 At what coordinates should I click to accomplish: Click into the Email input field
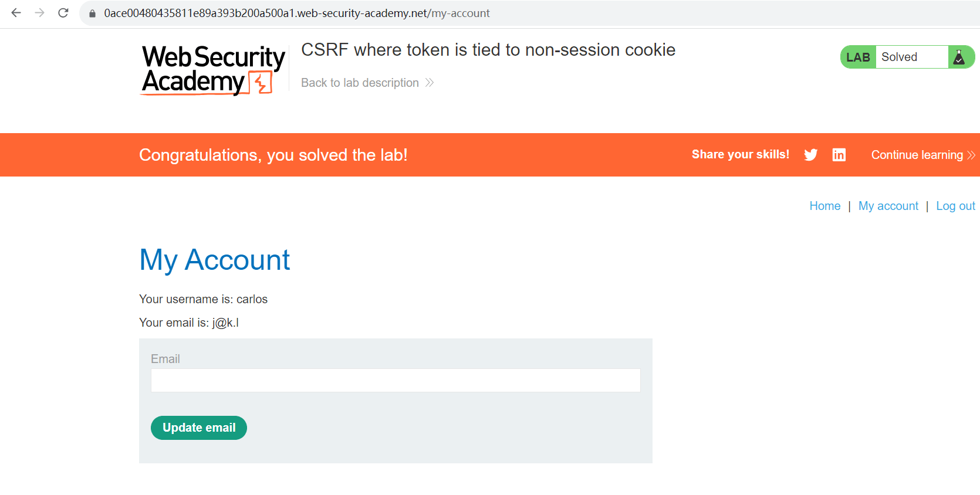pyautogui.click(x=396, y=381)
